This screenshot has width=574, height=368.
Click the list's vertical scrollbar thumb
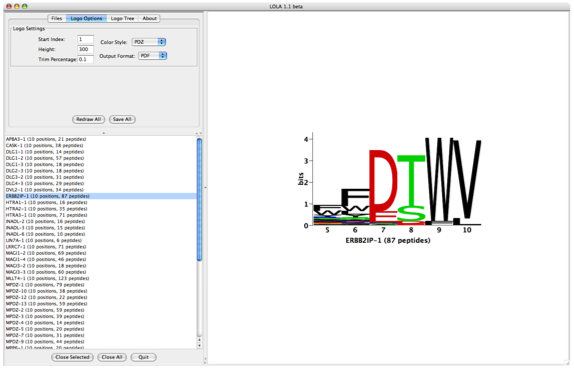[200, 200]
